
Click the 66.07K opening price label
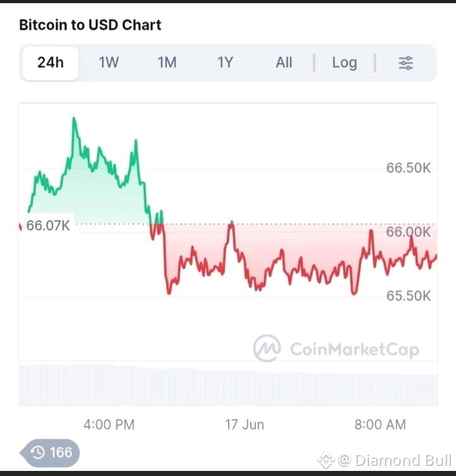[x=48, y=226]
